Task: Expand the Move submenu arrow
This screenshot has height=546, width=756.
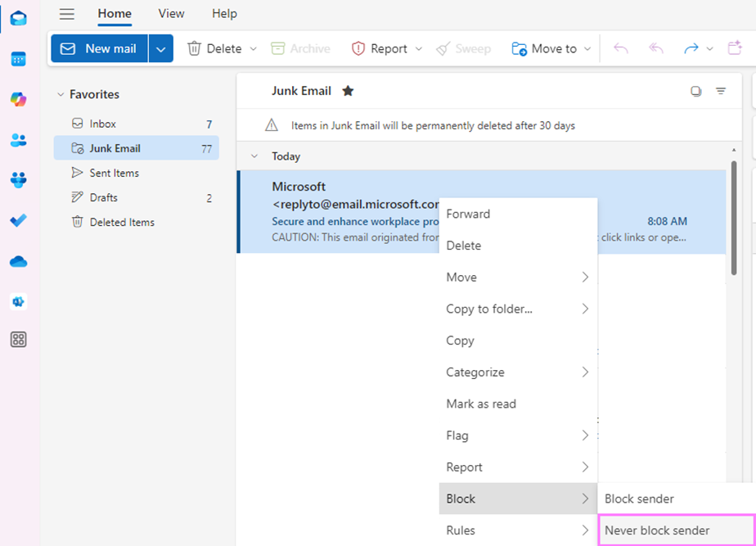Action: tap(585, 277)
